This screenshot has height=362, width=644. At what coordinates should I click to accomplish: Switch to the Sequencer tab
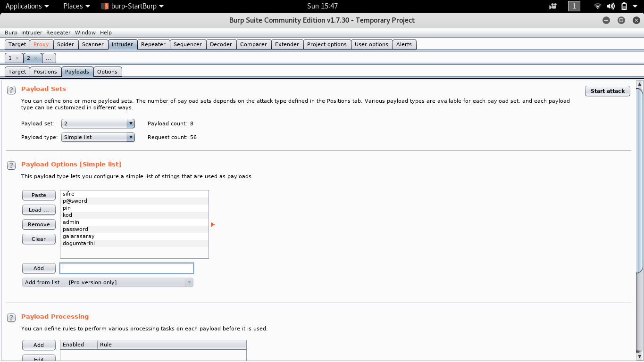click(x=188, y=44)
